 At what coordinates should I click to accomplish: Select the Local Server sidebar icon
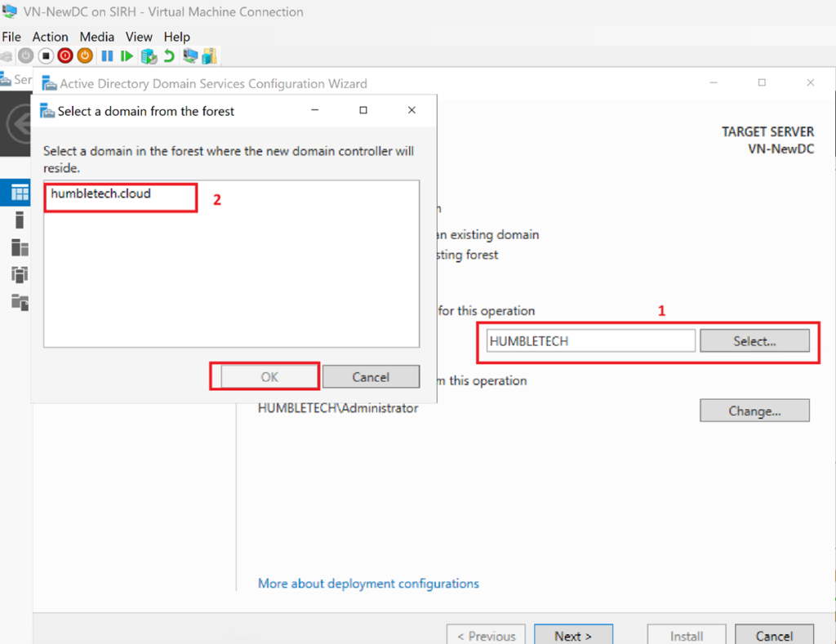pos(20,220)
